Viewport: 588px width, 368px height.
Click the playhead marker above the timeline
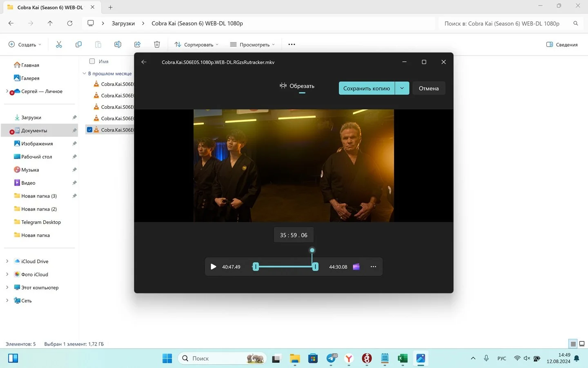[312, 250]
